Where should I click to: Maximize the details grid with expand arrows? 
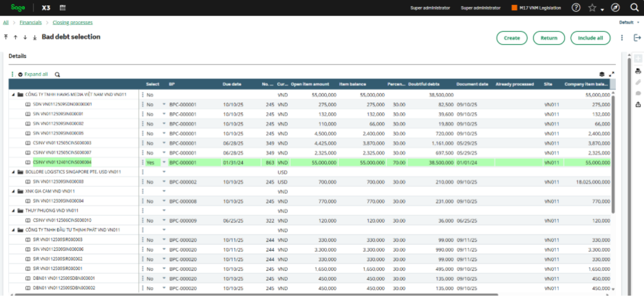(x=612, y=74)
